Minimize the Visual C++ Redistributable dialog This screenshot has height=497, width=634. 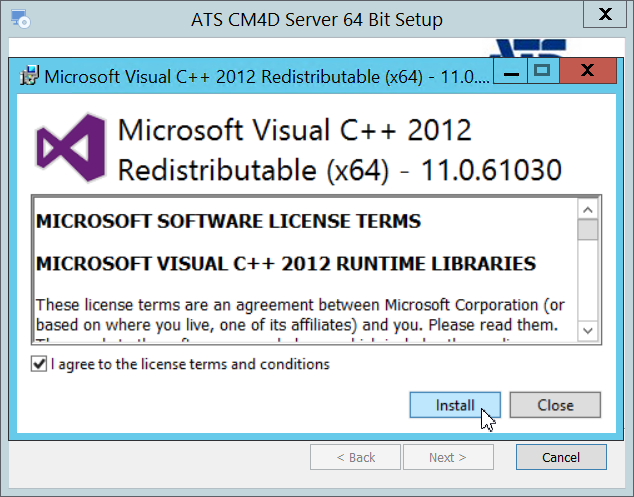coord(512,72)
